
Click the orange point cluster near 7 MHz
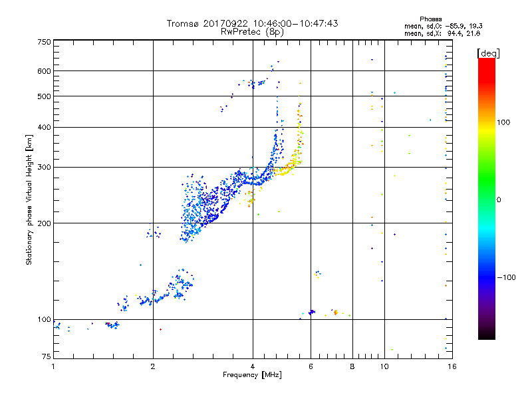(x=336, y=312)
